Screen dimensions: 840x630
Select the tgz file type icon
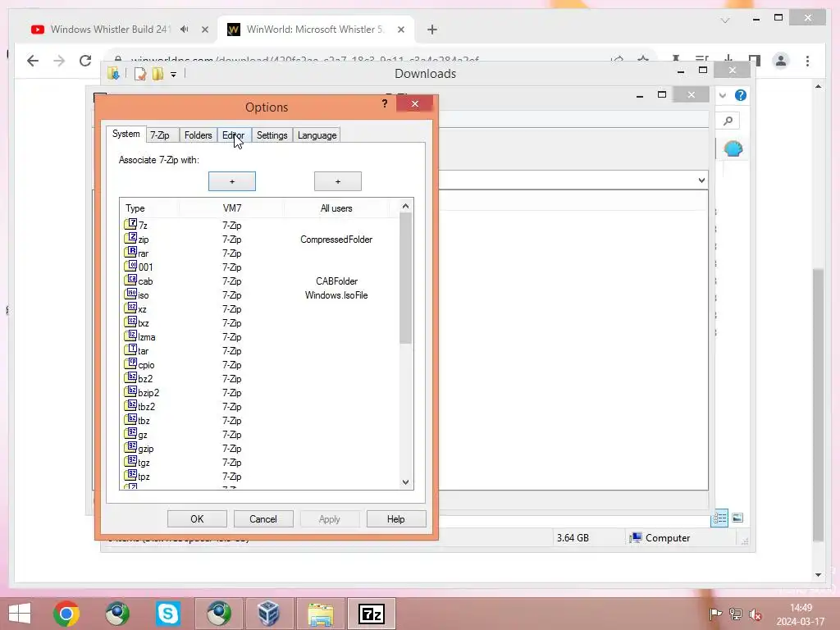click(x=130, y=461)
